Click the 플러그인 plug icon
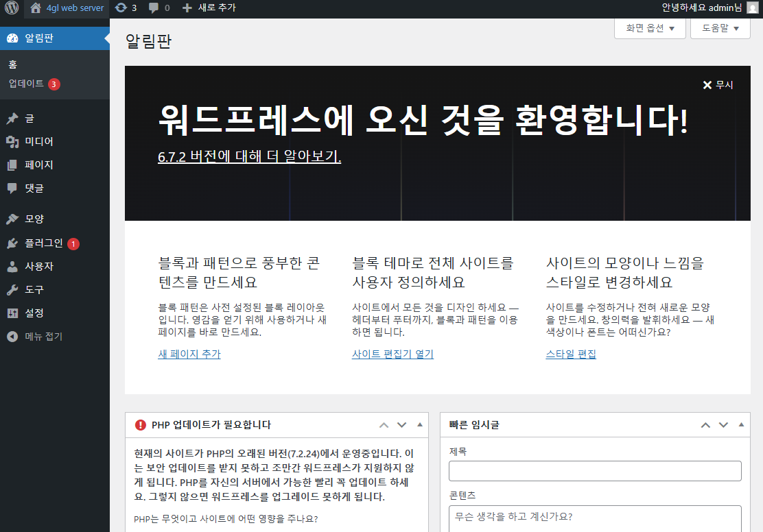This screenshot has height=532, width=763. 12,243
